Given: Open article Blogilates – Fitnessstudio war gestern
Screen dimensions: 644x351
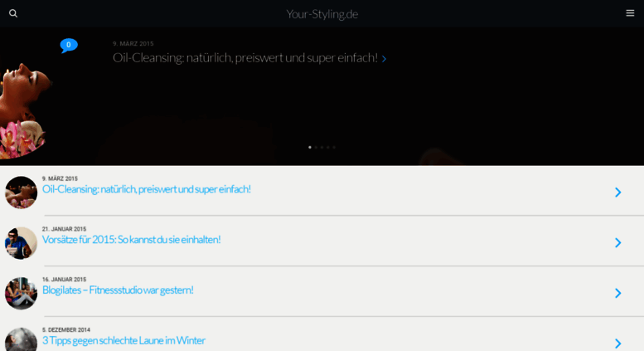Looking at the screenshot, I should point(118,290).
